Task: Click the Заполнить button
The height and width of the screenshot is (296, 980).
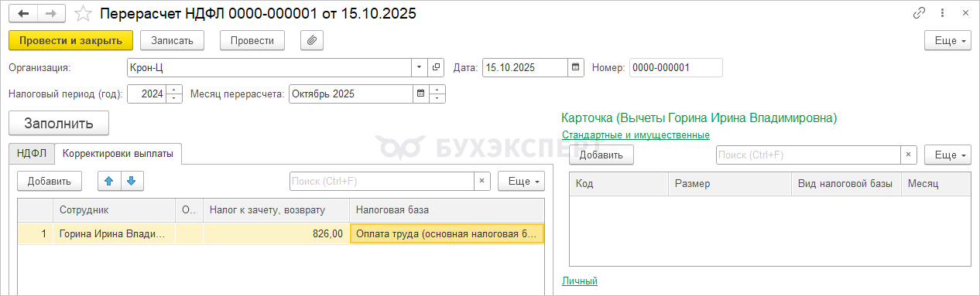Action: 59,124
